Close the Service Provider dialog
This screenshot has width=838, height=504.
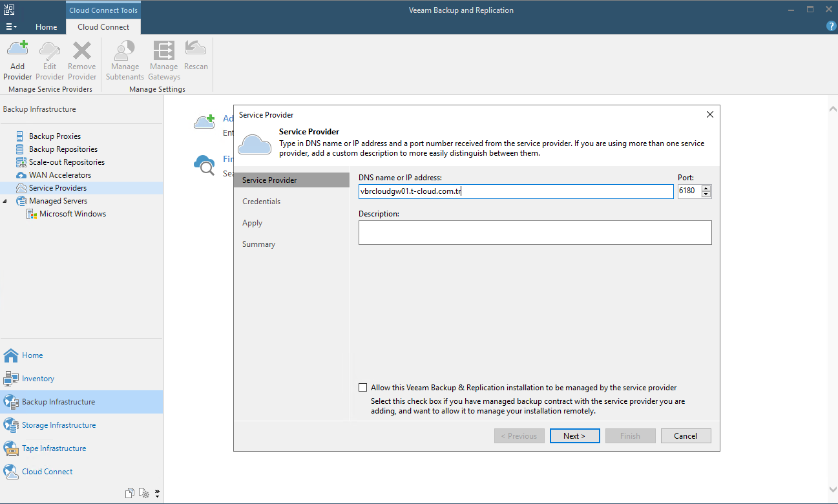point(710,114)
